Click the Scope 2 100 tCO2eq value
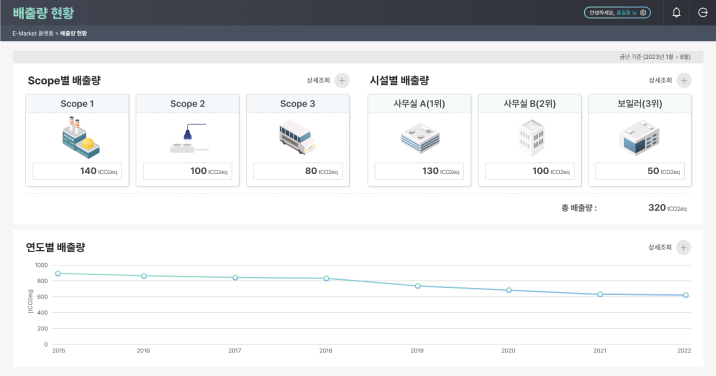This screenshot has width=716, height=376. 209,171
